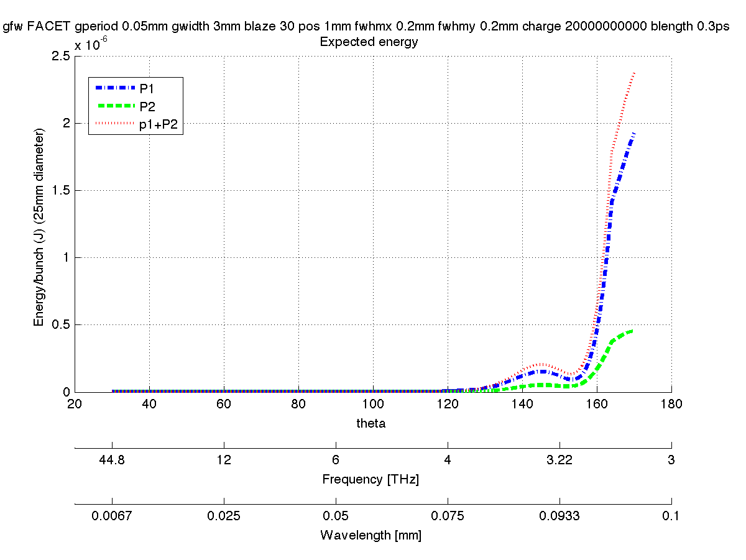Click Wavelength axis tick '0.05'
This screenshot has width=746, height=560.
tap(336, 516)
